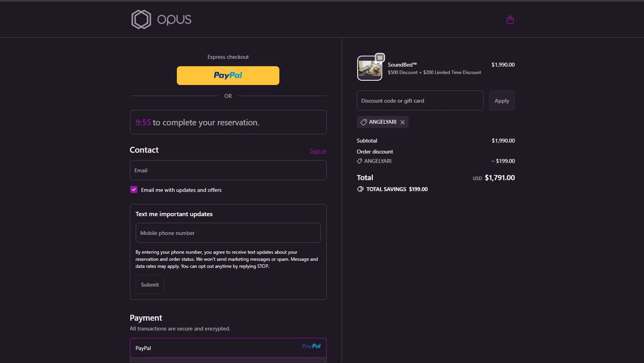Click the PayPal logo in Payment section
644x363 pixels.
pos(311,346)
